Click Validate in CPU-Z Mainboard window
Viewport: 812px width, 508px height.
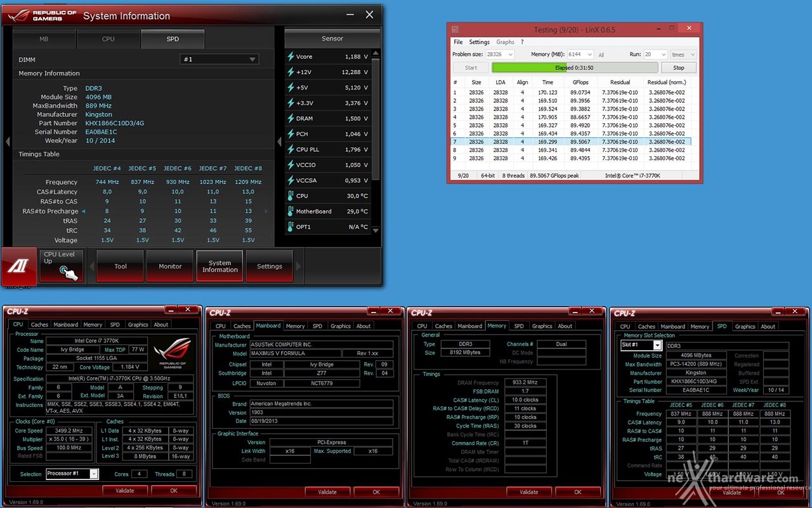[327, 492]
